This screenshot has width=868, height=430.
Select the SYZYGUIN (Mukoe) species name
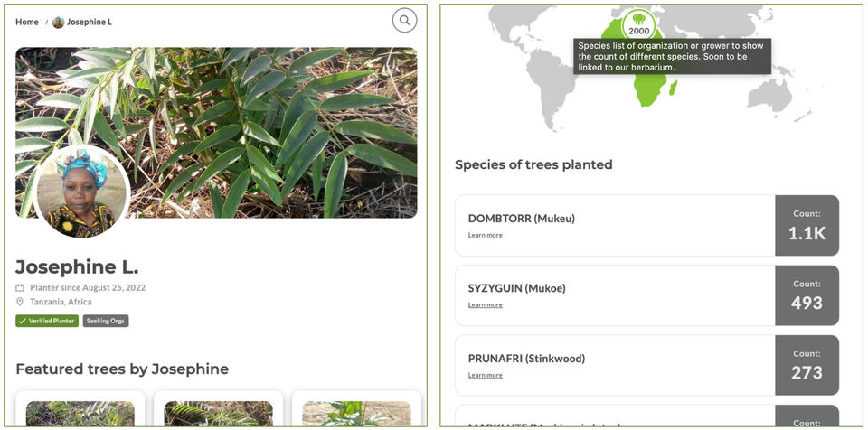[517, 288]
